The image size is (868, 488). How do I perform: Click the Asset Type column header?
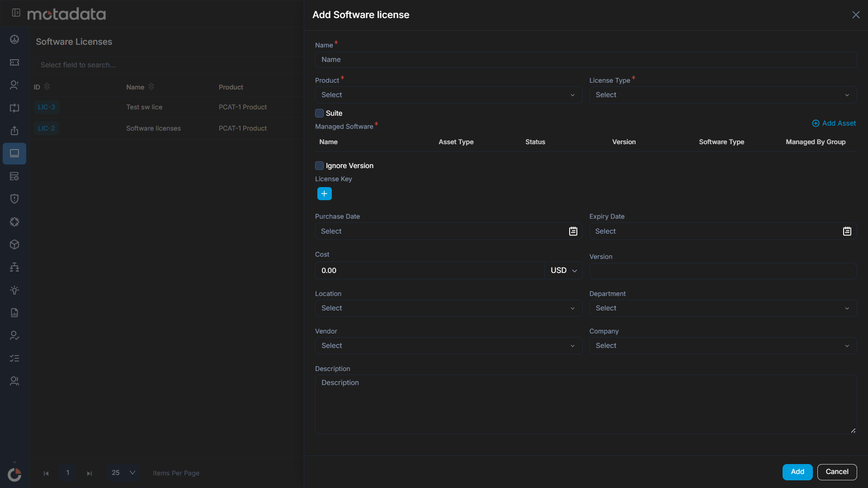[x=456, y=142]
